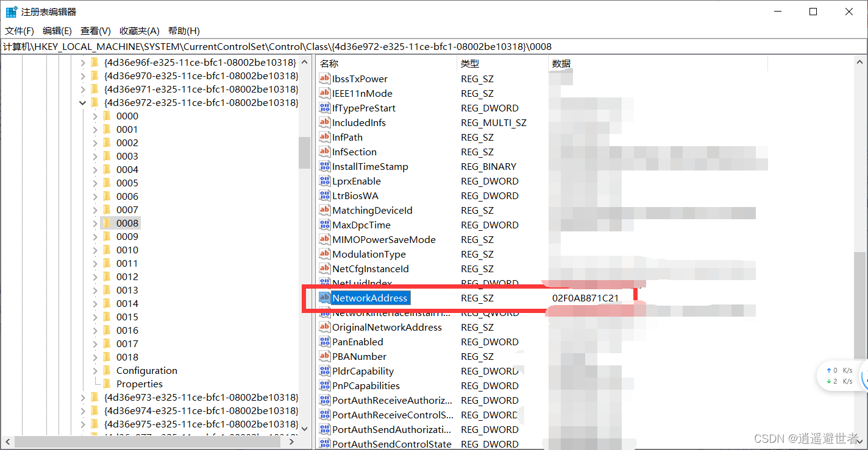Click the ab icon beside NetCfgInstanceId
Image resolution: width=868 pixels, height=450 pixels.
325,269
